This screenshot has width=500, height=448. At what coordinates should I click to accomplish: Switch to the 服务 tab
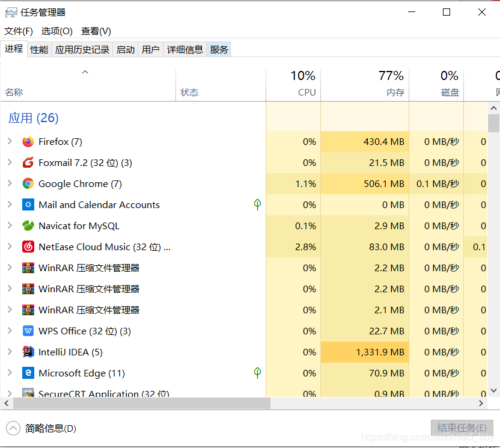(x=219, y=50)
